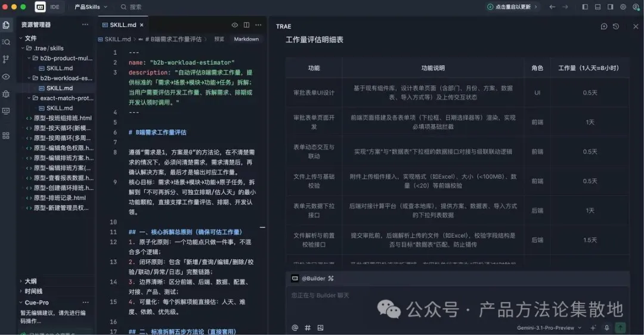The image size is (644, 335).
Task: Click the eye preview icon in editor toolbar
Action: coord(234,25)
